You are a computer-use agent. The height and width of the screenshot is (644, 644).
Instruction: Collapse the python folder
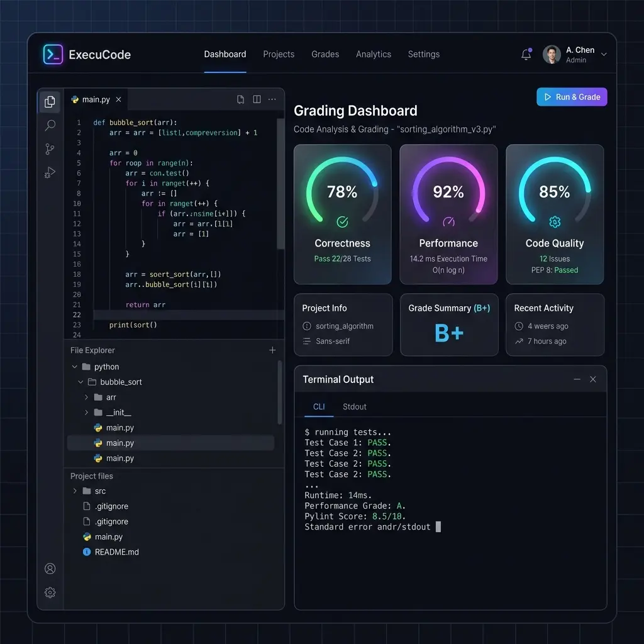pos(74,367)
